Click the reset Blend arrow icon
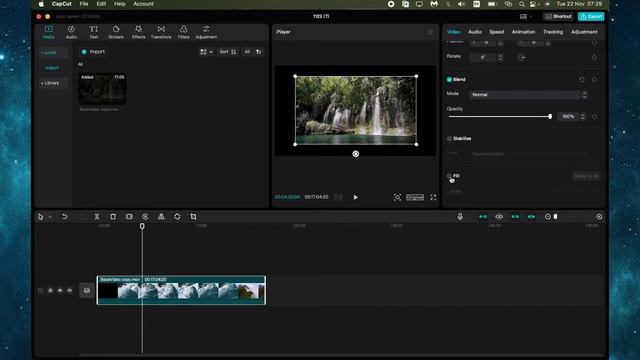640x360 pixels. (x=582, y=80)
